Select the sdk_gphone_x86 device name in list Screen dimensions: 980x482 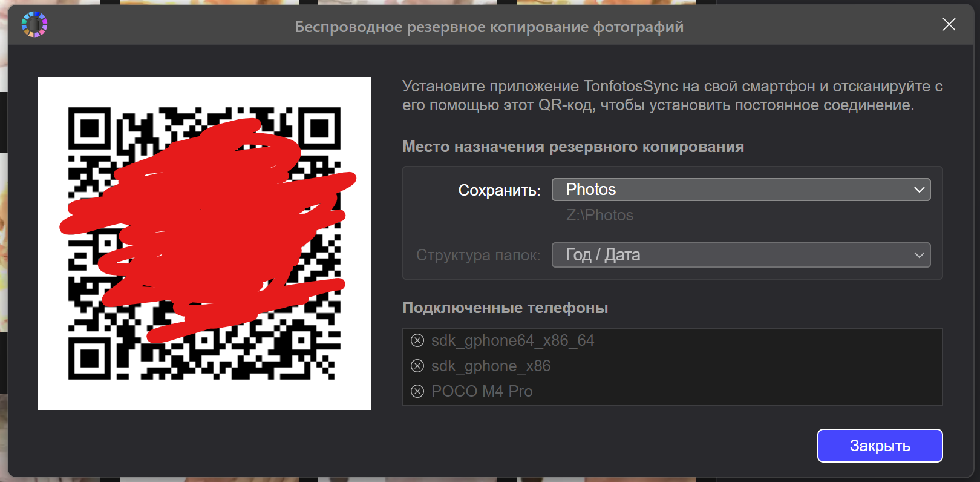[491, 366]
